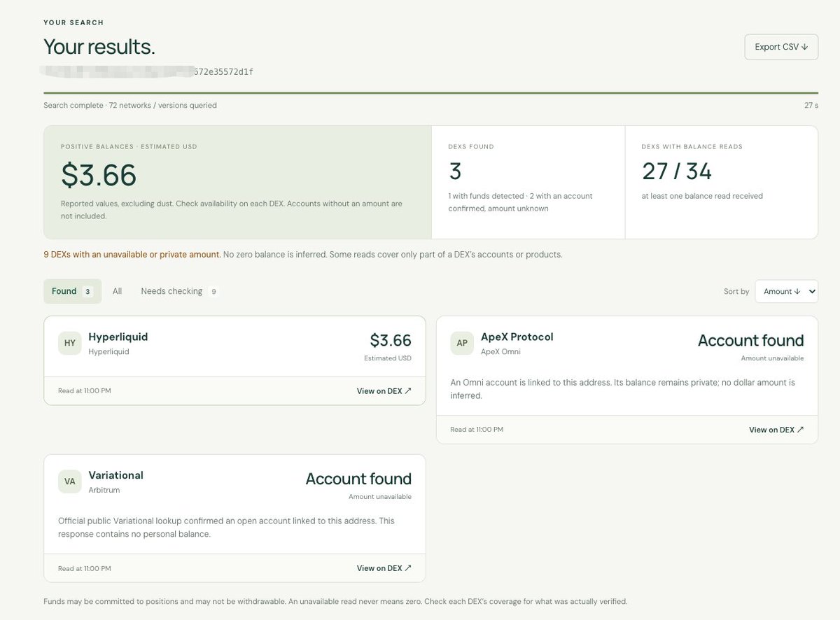Screen dimensions: 840x620
Task: Click ApeX Protocol 'Account found' status
Action: click(750, 341)
